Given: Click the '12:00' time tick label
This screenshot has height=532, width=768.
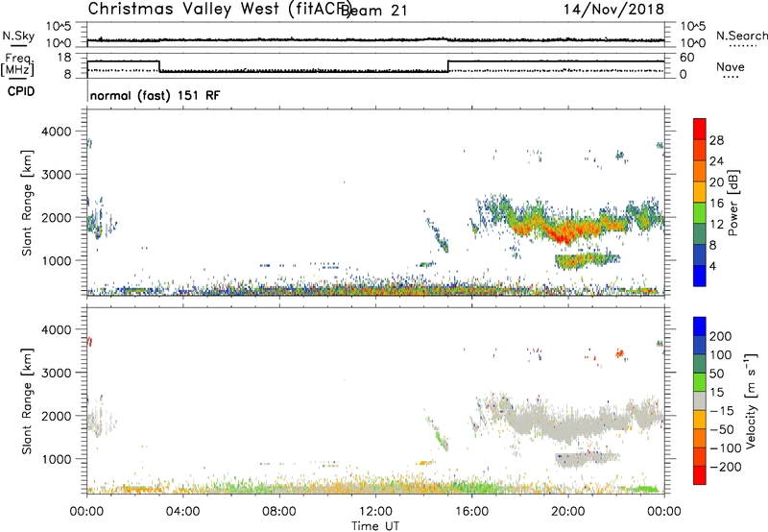Looking at the screenshot, I should [375, 512].
